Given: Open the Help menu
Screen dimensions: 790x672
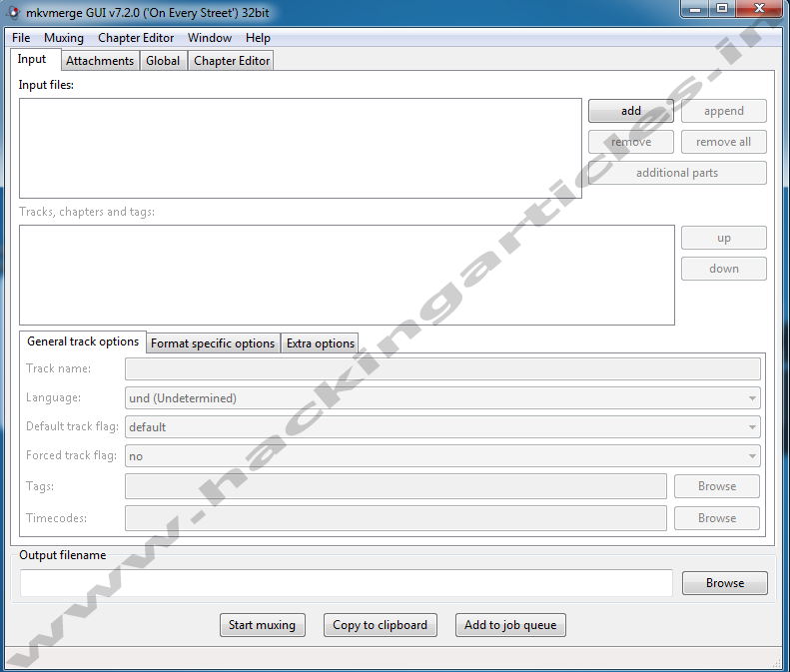Looking at the screenshot, I should 258,38.
